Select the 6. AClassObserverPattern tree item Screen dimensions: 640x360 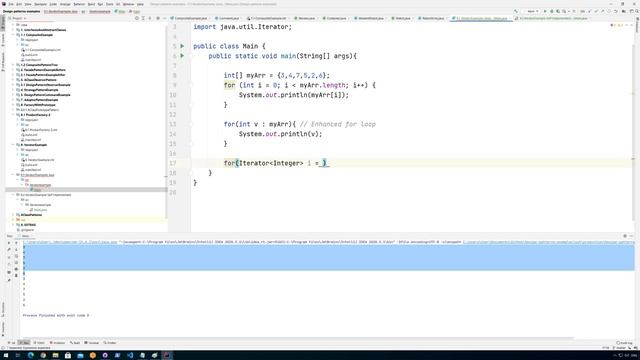pos(39,80)
